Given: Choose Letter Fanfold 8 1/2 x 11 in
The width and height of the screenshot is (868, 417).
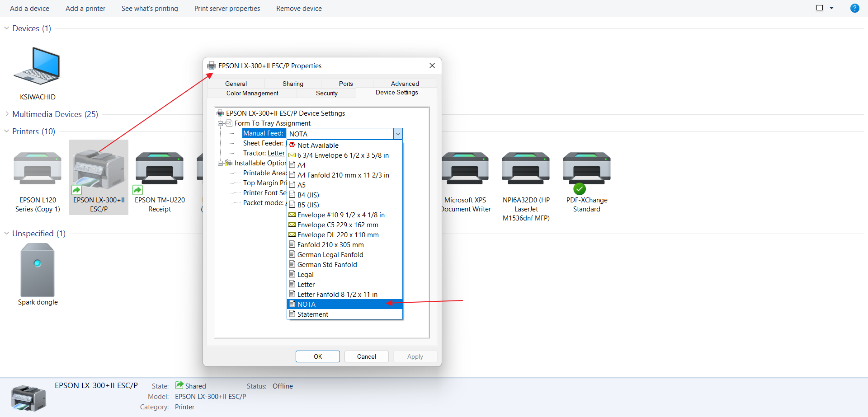Looking at the screenshot, I should tap(344, 295).
